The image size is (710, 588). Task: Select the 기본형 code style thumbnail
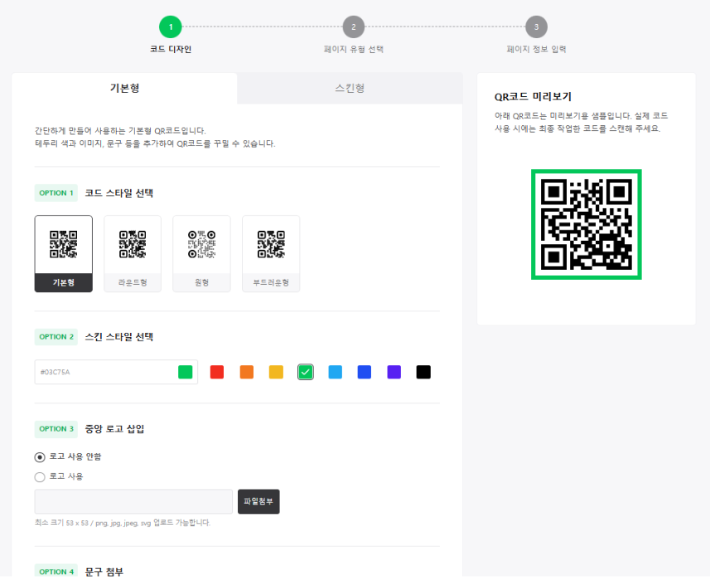[63, 253]
